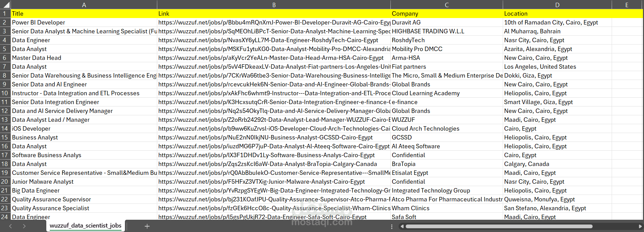Select the "Senior Data and AI Engineer" cell

(84, 84)
